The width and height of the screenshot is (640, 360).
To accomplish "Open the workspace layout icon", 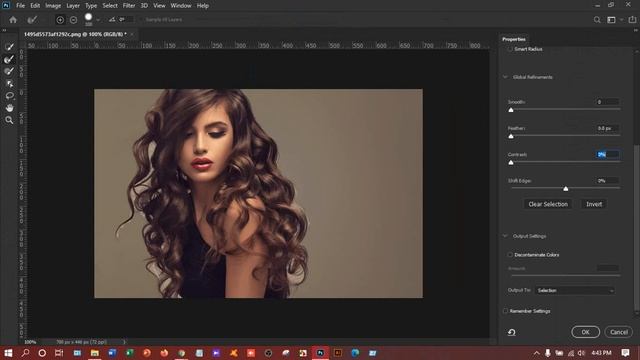I will 611,20.
